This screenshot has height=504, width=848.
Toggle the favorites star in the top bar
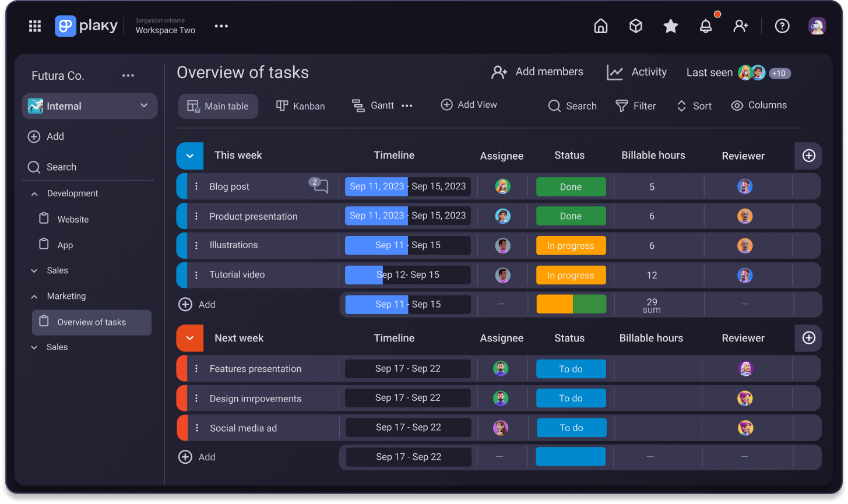click(670, 26)
